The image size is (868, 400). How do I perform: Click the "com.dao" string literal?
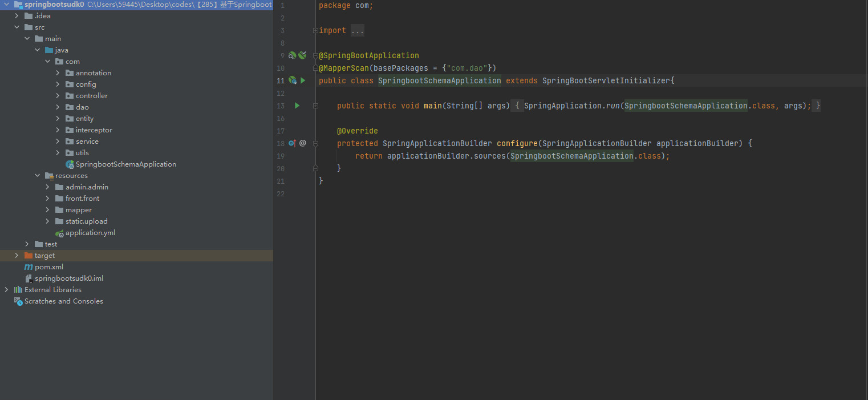[467, 68]
